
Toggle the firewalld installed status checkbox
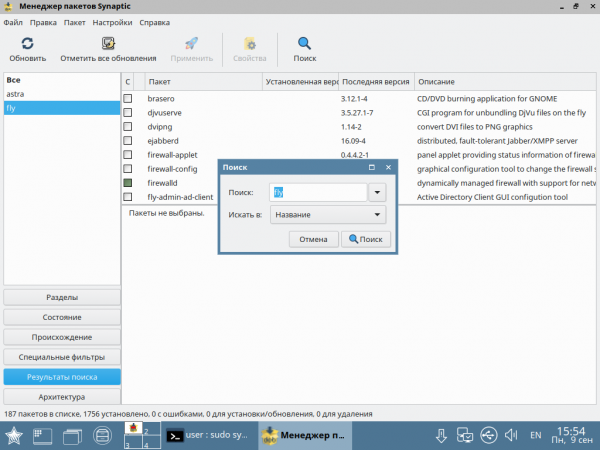click(128, 183)
